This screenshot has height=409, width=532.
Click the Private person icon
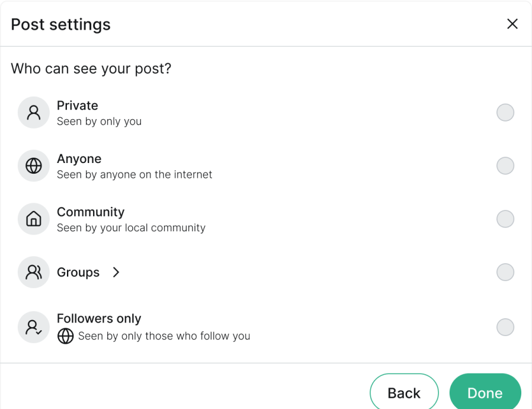point(34,113)
